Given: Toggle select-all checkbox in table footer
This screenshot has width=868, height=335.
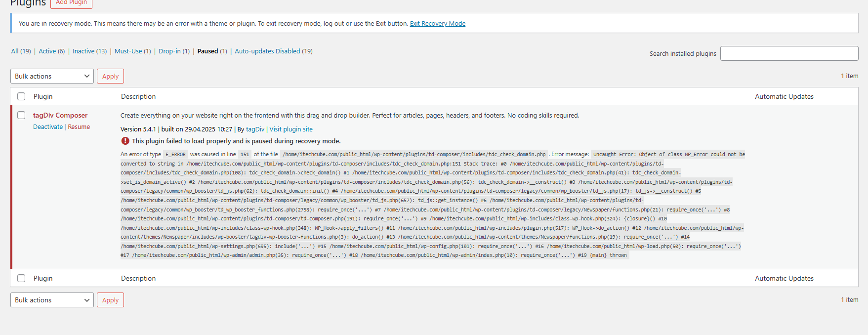Looking at the screenshot, I should [x=21, y=278].
